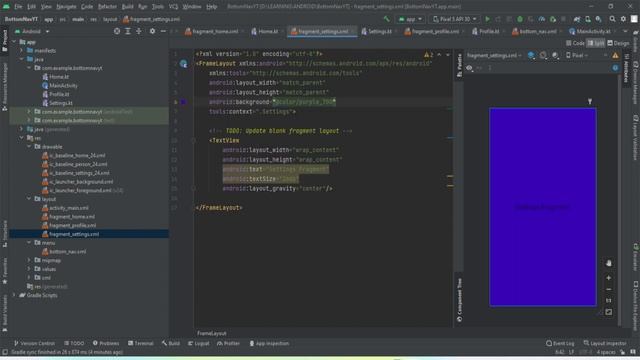This screenshot has height=360, width=640.
Task: Click the 1:1 zoom icon in preview
Action: [x=609, y=300]
